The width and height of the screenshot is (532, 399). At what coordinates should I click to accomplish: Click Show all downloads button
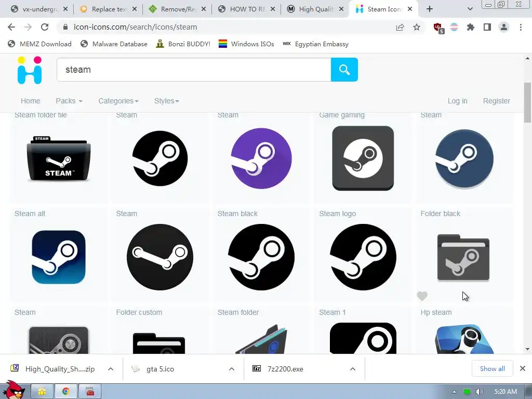point(492,368)
